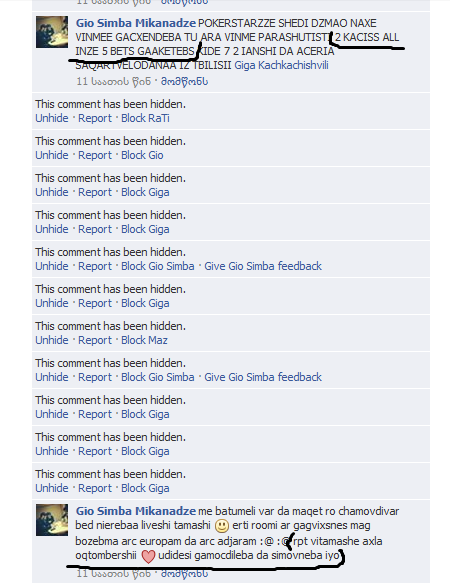Report the comment in the Block Gio row
Image resolution: width=476 pixels, height=583 pixels.
[x=95, y=155]
